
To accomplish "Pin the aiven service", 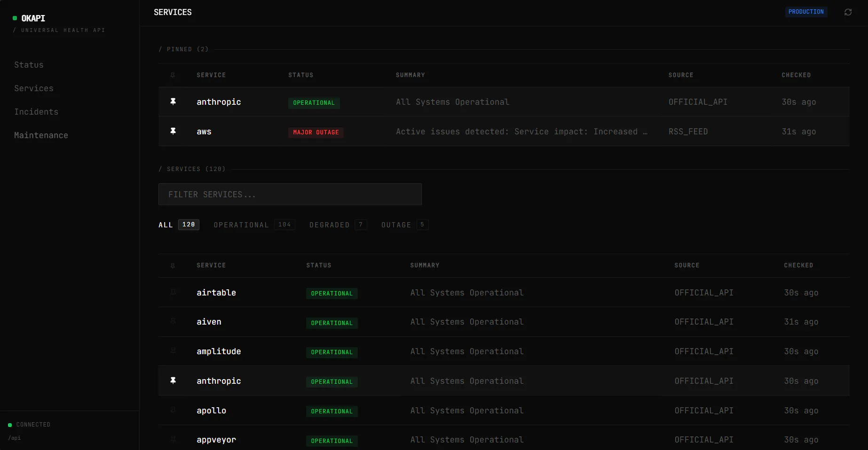I will (173, 321).
